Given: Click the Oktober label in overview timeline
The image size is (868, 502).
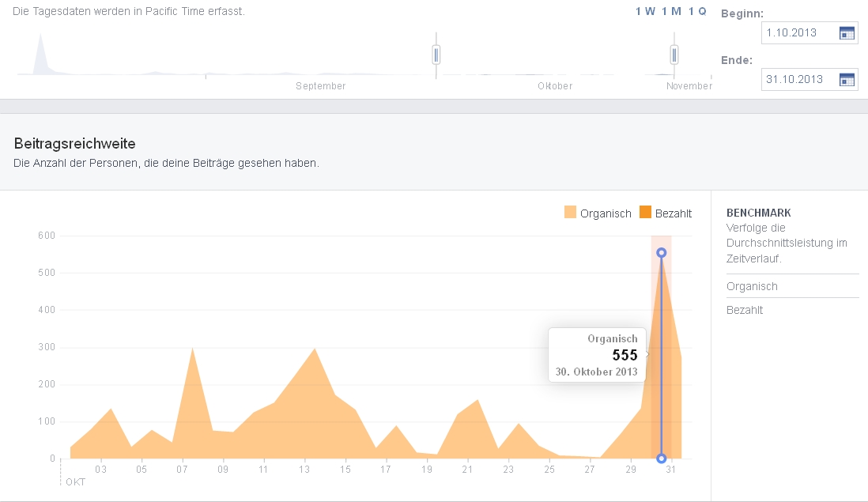Looking at the screenshot, I should [x=555, y=86].
